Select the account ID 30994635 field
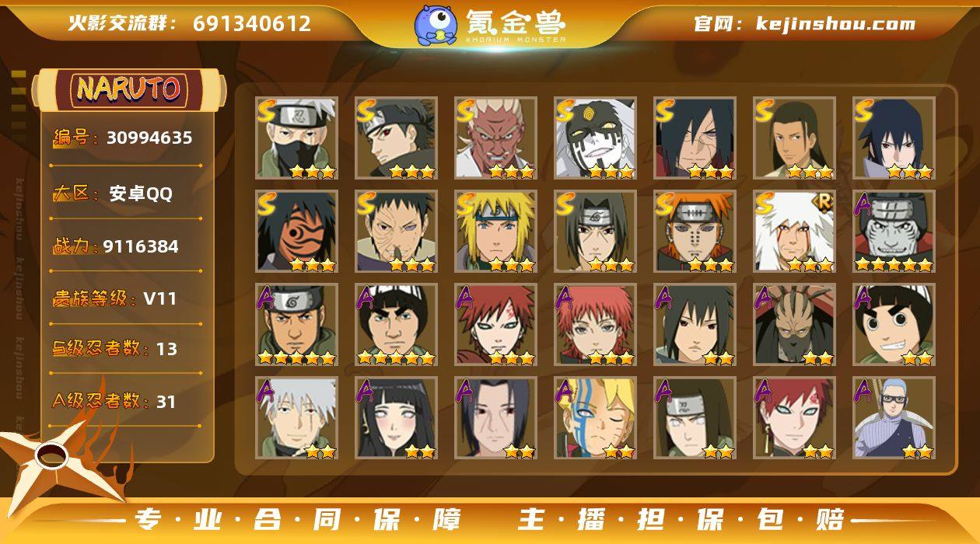 click(126, 138)
